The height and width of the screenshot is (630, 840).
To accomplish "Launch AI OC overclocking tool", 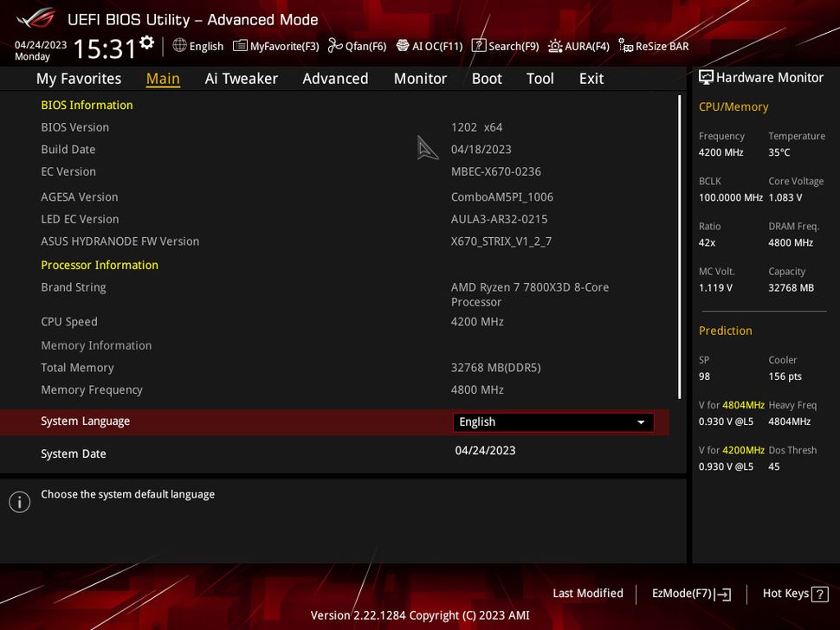I will [429, 46].
